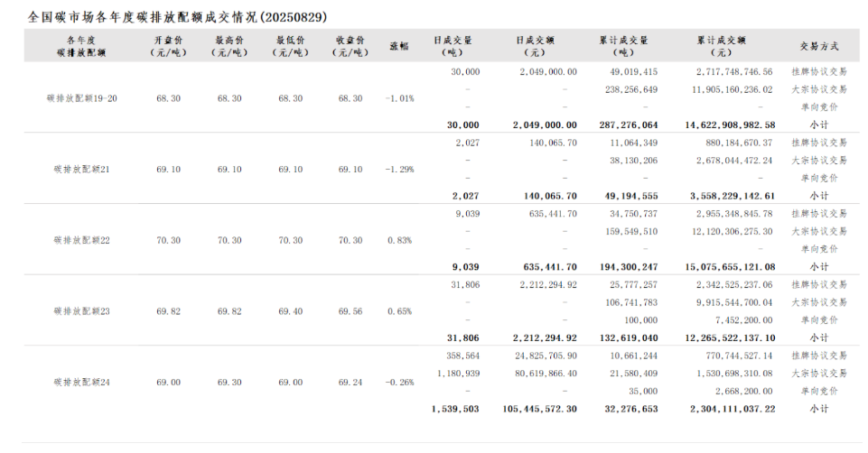
Task: Click the 碳排放配额21 row label
Action: click(x=81, y=170)
